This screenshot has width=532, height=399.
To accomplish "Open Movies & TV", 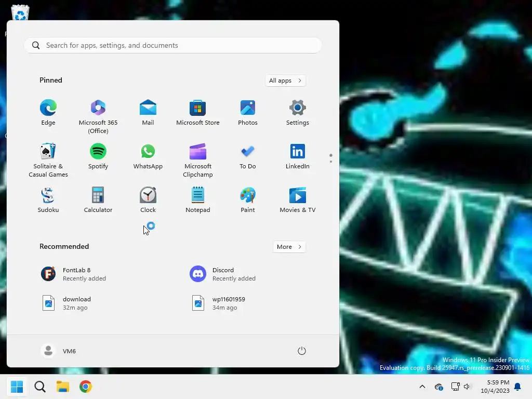I will (x=298, y=200).
